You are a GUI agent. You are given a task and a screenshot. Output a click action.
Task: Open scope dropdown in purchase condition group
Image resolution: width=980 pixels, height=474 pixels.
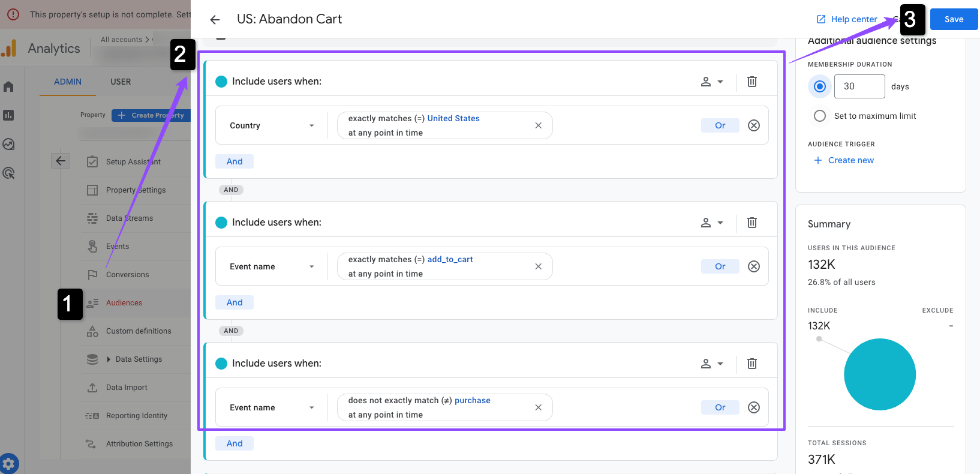[x=712, y=364]
